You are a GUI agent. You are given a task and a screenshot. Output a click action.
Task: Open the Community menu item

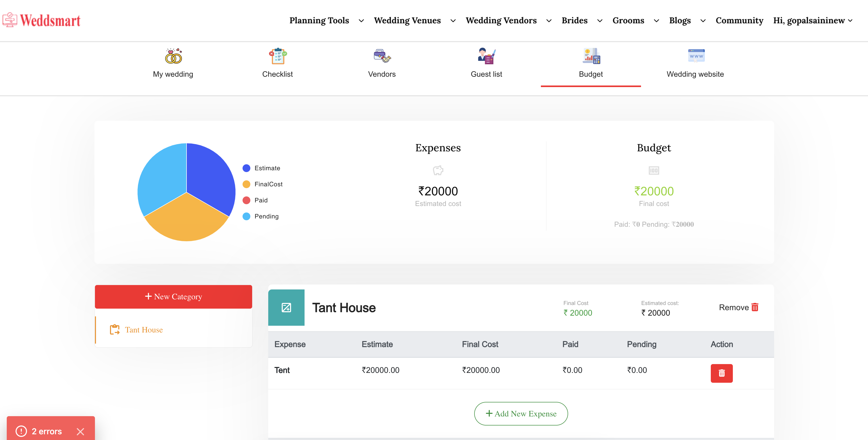[739, 20]
